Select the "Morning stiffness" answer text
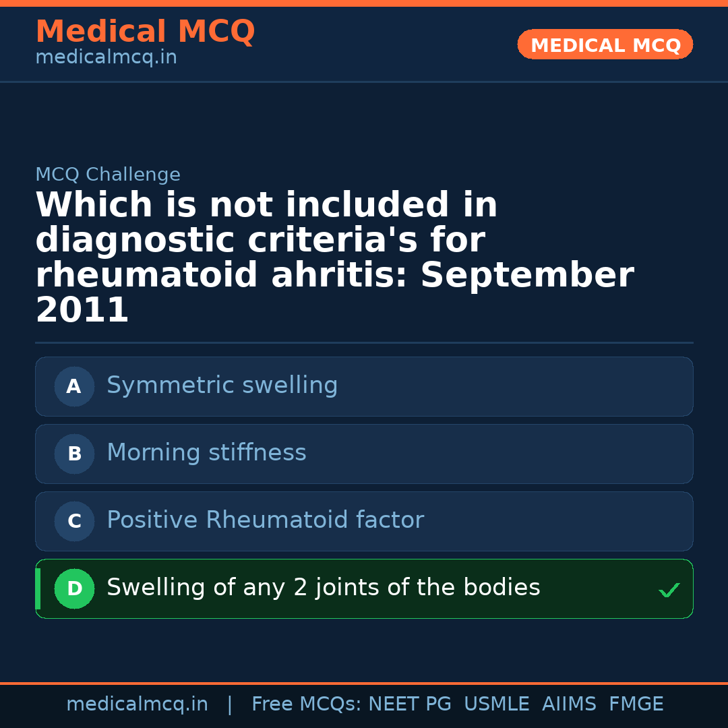Screen dimensions: 728x728 pyautogui.click(x=206, y=453)
